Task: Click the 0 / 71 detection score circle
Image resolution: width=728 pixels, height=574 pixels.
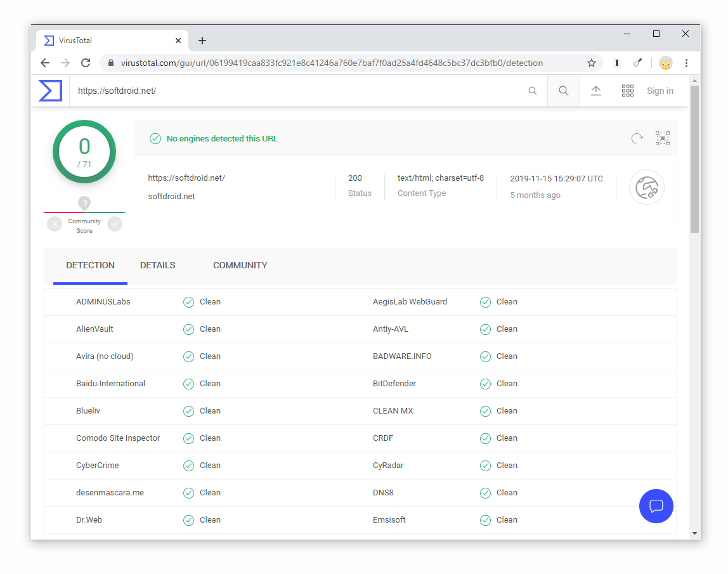Action: (84, 152)
